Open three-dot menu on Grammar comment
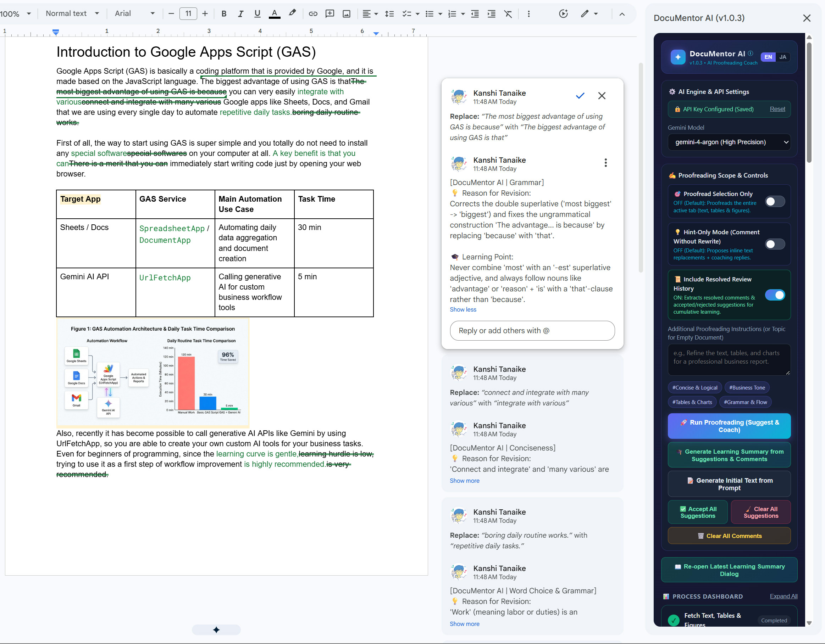Image resolution: width=825 pixels, height=644 pixels. 605,163
